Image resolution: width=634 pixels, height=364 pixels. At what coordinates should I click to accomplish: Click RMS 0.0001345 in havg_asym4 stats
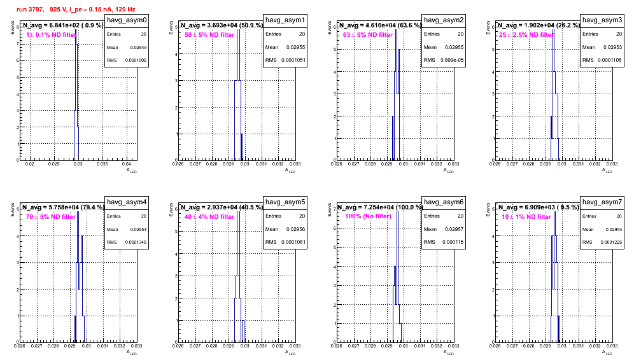[x=127, y=242]
